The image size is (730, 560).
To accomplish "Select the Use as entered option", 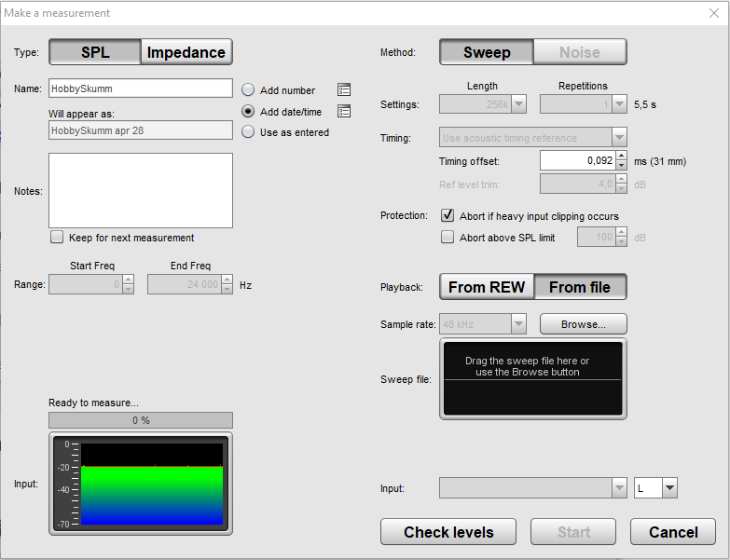I will coord(248,132).
